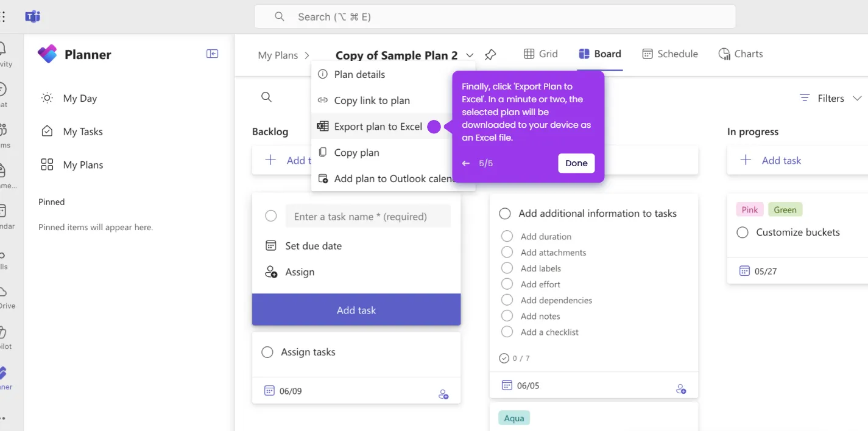Mark Assign tasks as complete
The width and height of the screenshot is (868, 431).
267,352
